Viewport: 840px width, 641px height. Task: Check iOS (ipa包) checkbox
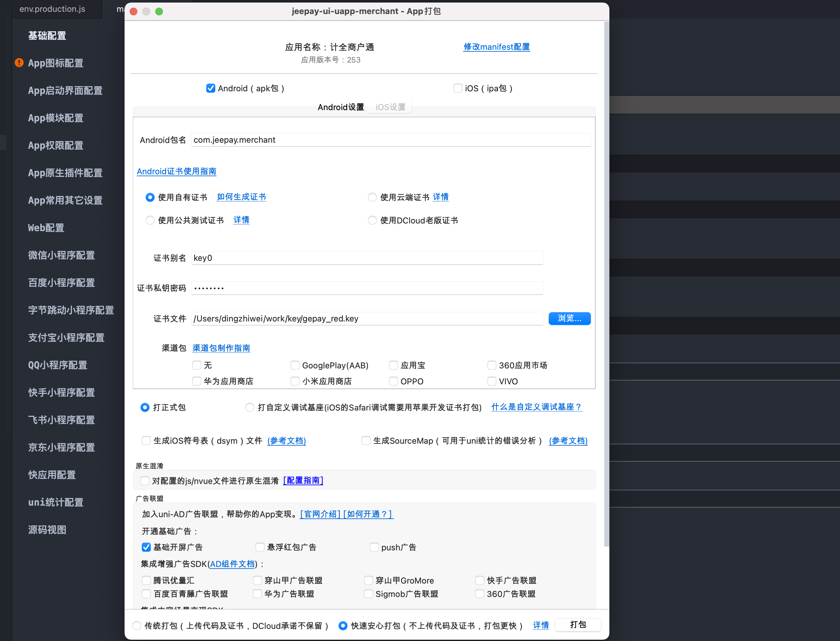pyautogui.click(x=458, y=88)
